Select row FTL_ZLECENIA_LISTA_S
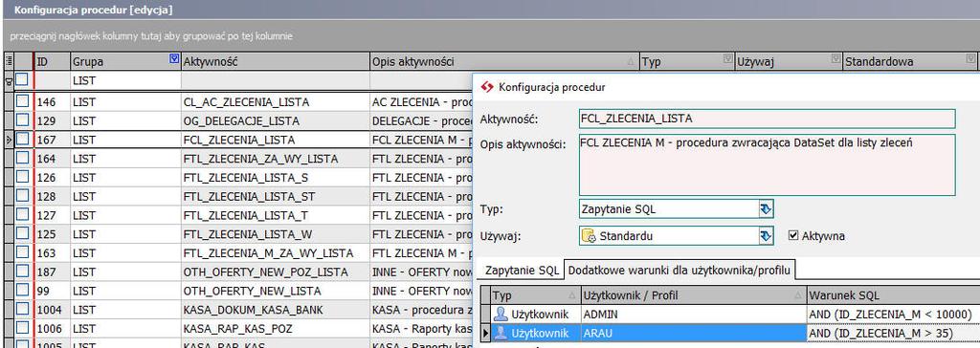This screenshot has width=980, height=348. (x=246, y=178)
